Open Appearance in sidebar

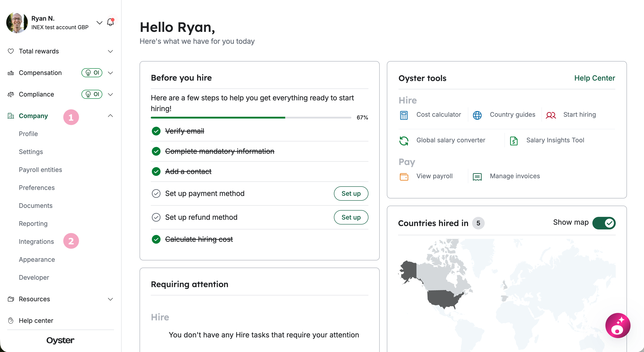pyautogui.click(x=37, y=260)
